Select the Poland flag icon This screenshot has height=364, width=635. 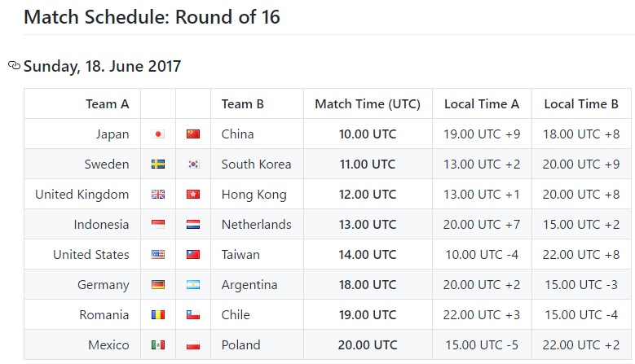point(193,345)
